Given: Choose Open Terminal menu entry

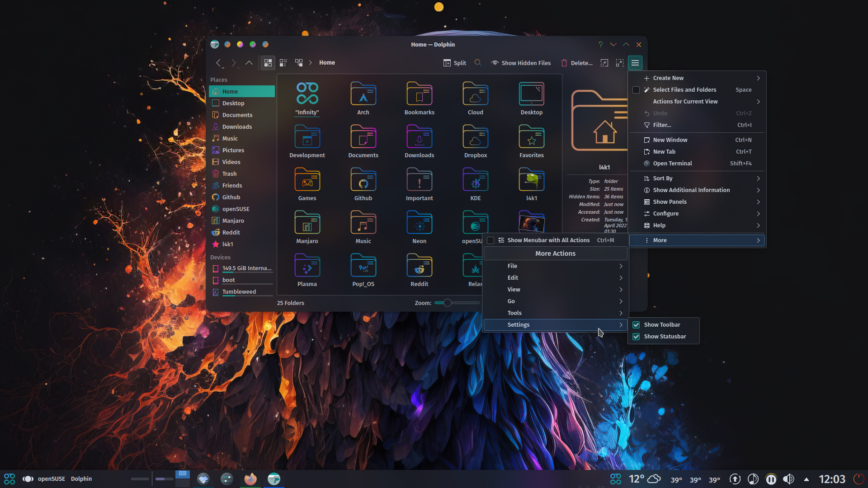Looking at the screenshot, I should pyautogui.click(x=697, y=164).
